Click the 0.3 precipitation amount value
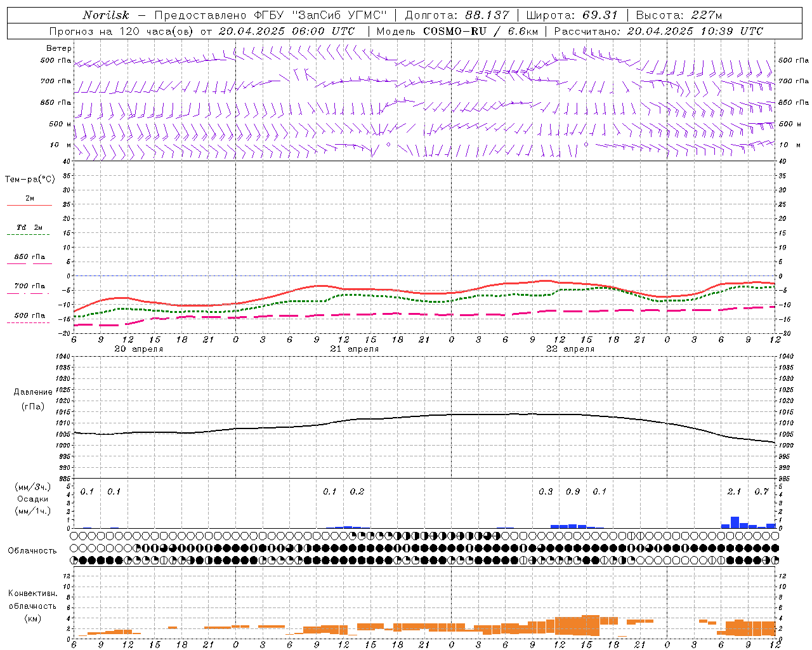 click(x=546, y=491)
